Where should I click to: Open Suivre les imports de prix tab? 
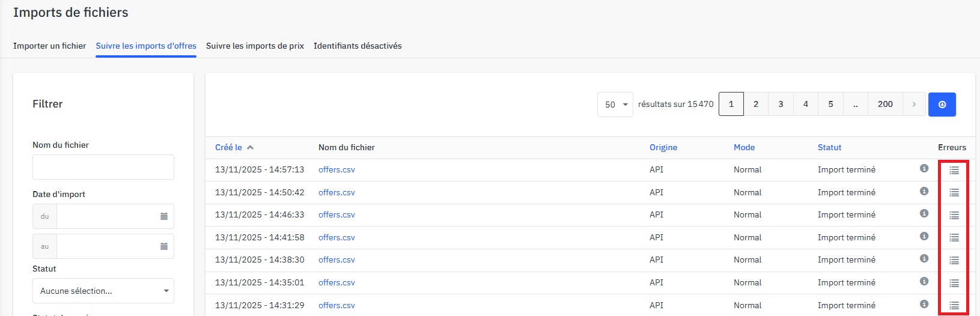(255, 46)
